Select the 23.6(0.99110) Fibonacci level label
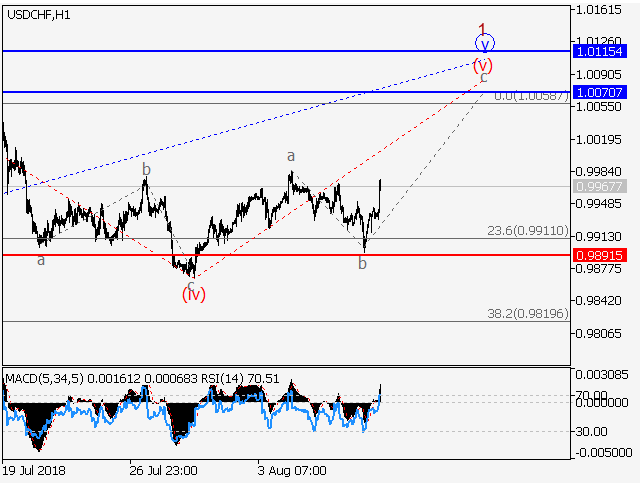640x483 pixels. tap(528, 230)
